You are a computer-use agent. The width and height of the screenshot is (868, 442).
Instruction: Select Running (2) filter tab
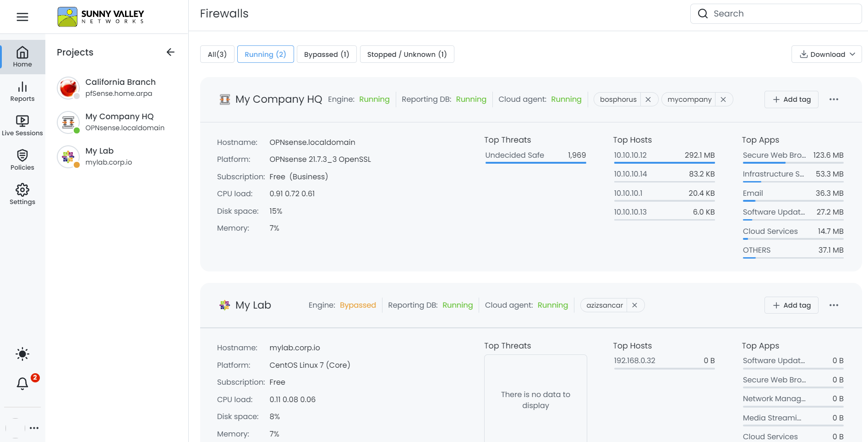point(265,54)
